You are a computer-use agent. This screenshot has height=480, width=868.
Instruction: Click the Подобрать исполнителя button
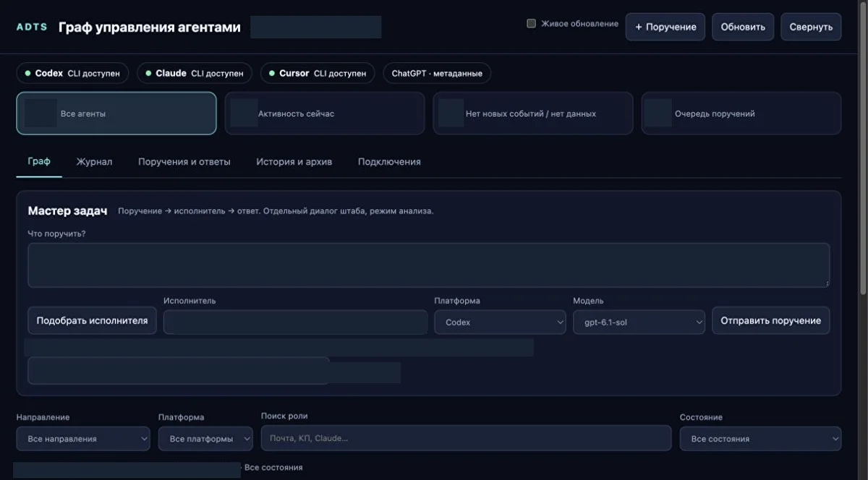(93, 320)
